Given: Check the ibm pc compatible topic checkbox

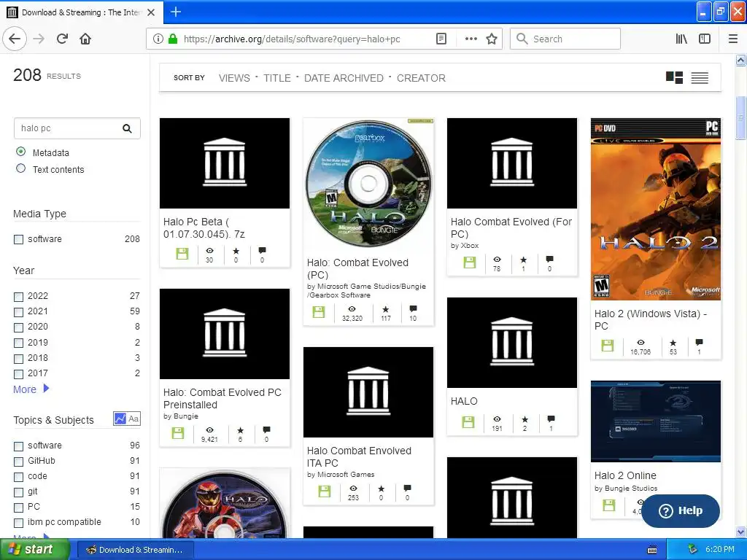Looking at the screenshot, I should click(x=18, y=523).
